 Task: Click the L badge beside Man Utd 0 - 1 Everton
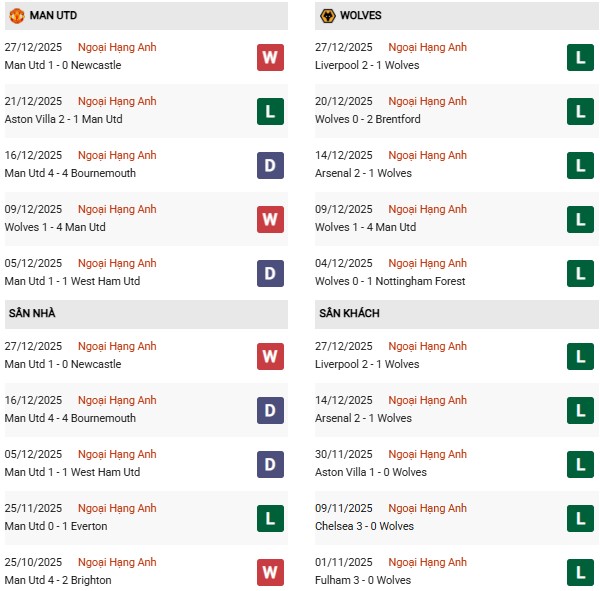tap(270, 518)
